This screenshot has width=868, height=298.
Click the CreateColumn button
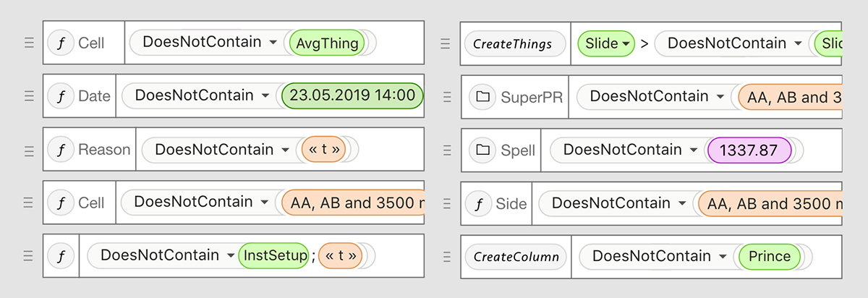click(516, 257)
